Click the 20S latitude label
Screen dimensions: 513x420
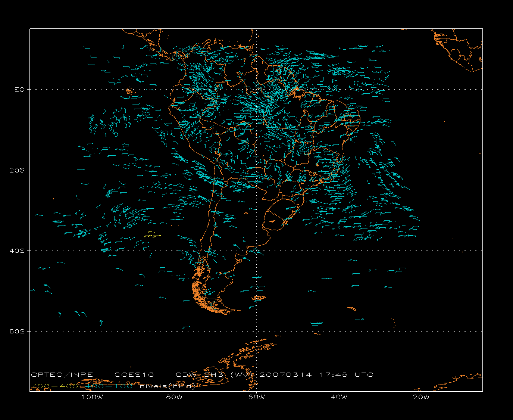tap(17, 170)
